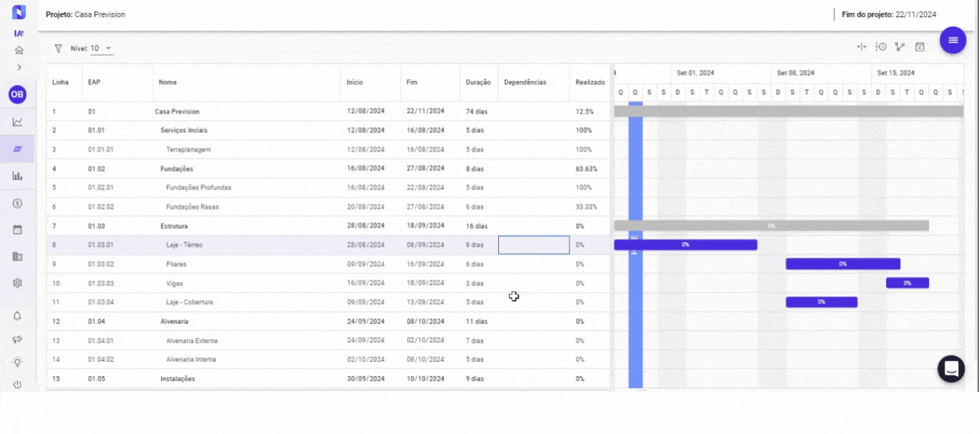Click the Prevision logo icon
Screen dimensions: 980x434
click(x=19, y=12)
